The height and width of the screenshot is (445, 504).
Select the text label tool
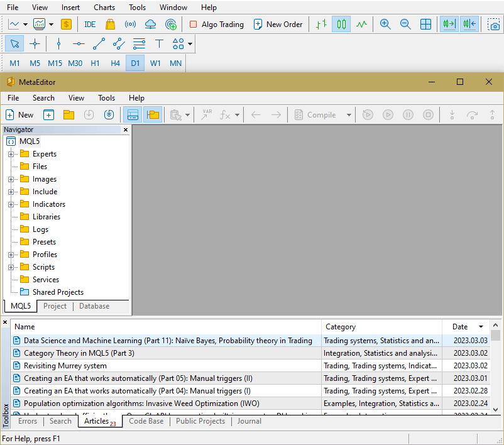[x=159, y=43]
